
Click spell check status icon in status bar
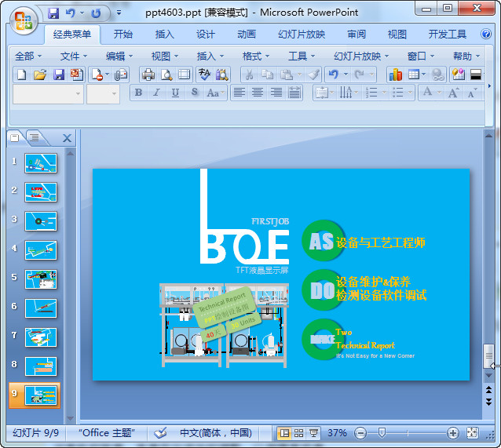[x=160, y=433]
